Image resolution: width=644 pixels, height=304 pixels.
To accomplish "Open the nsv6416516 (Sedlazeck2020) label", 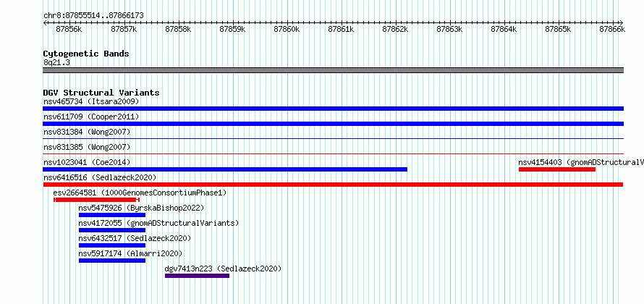I will pyautogui.click(x=100, y=177).
